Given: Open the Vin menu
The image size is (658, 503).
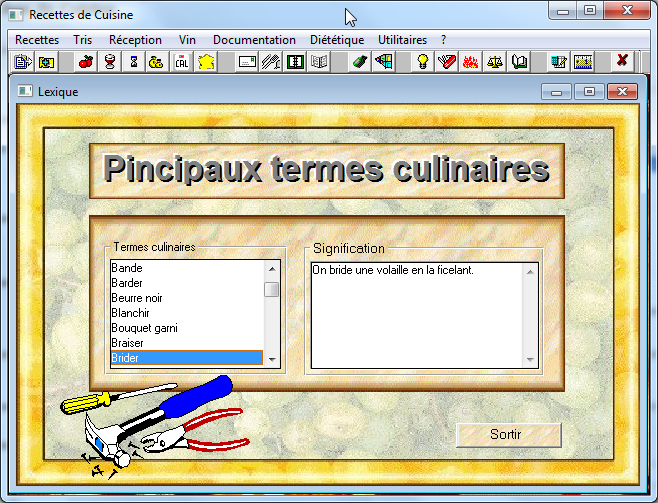Looking at the screenshot, I should pyautogui.click(x=187, y=40).
